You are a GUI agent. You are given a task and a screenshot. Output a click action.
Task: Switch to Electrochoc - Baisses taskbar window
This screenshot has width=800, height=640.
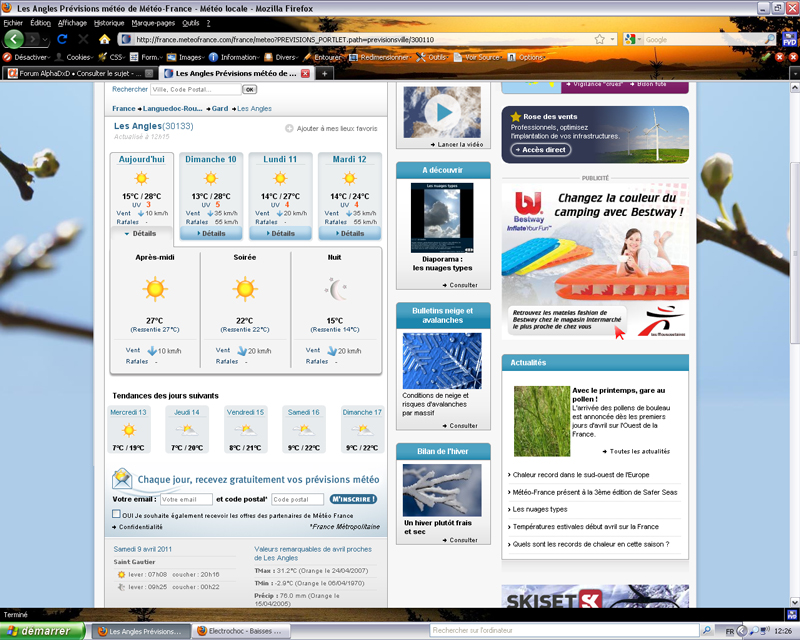click(x=240, y=631)
